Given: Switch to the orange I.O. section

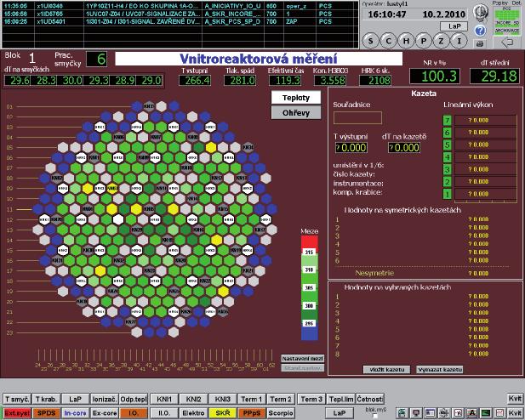Looking at the screenshot, I should coord(134,413).
